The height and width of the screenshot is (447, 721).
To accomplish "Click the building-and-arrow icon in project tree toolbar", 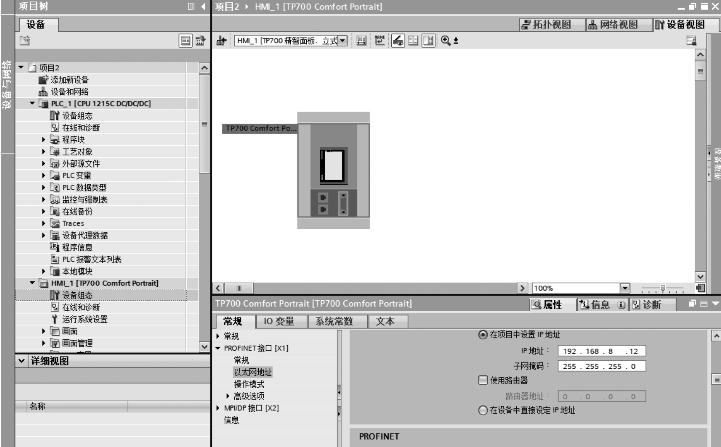I will 200,41.
